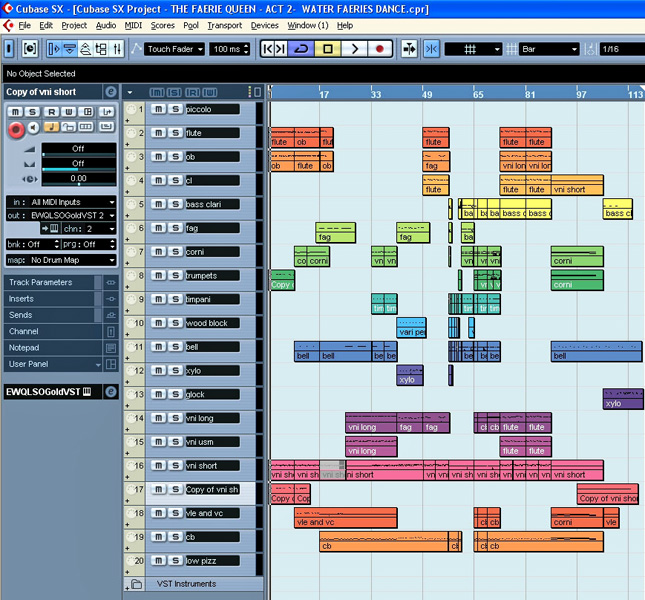Adjust the inspector delay slider
This screenshot has width=645, height=600.
(78, 184)
